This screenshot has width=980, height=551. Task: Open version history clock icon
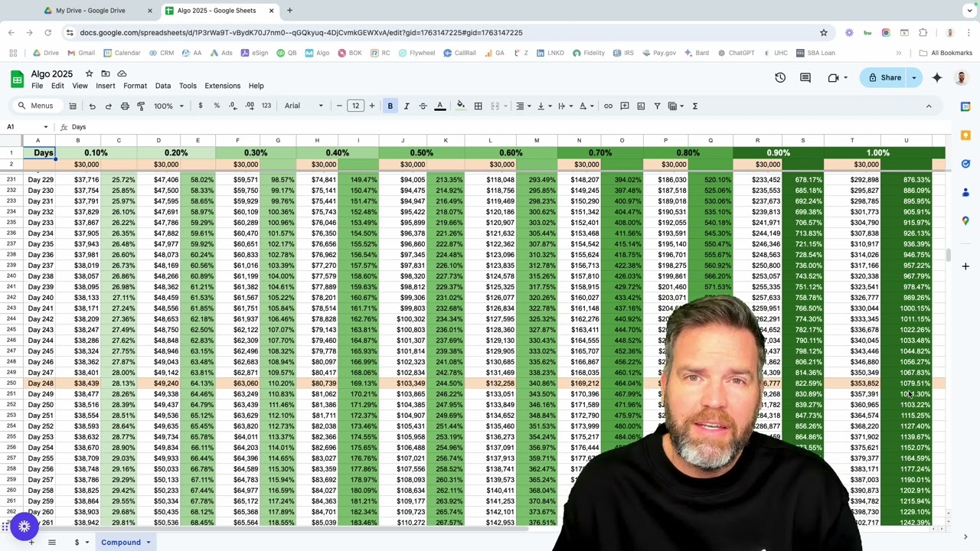[x=780, y=77]
